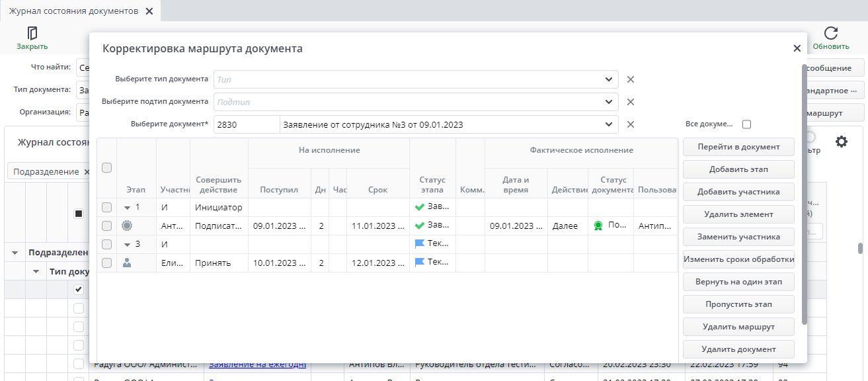
Task: Check the select-all checkbox in table header
Action: tap(106, 168)
